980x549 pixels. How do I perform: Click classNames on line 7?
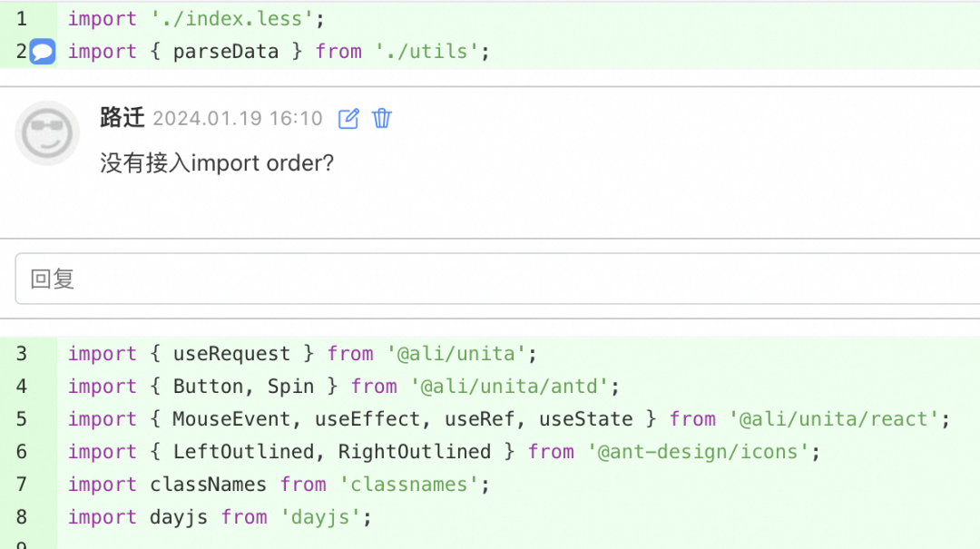(209, 485)
